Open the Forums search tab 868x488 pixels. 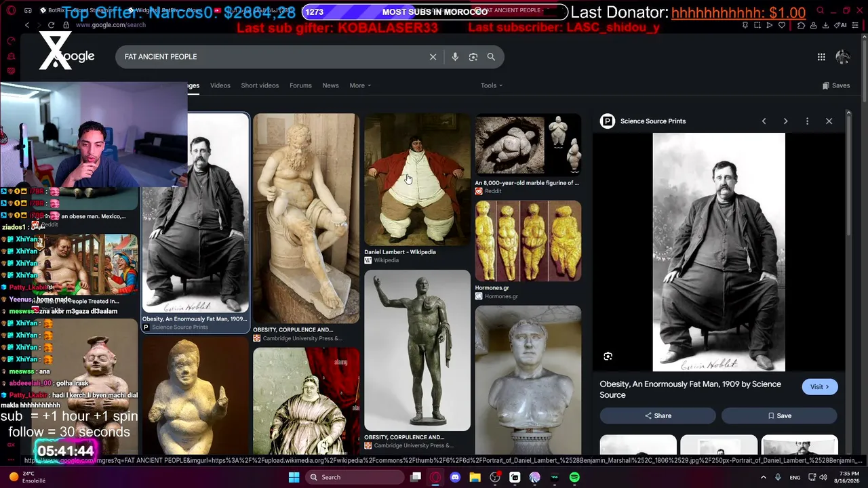300,85
